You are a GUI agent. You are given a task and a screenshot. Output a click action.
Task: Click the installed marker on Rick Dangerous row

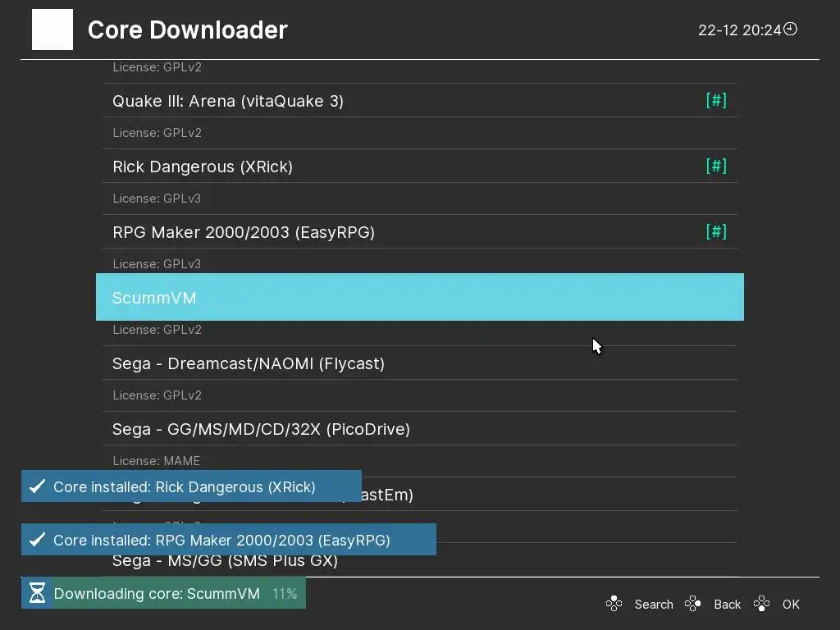[x=716, y=166]
